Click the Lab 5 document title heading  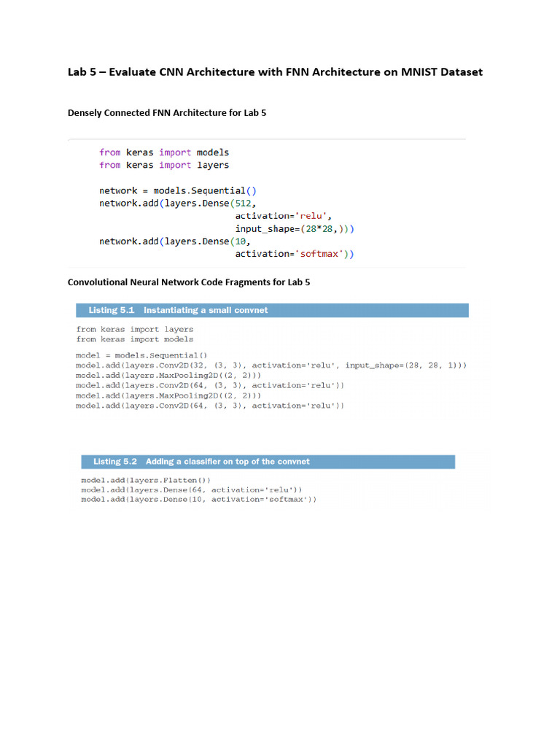[x=275, y=72]
